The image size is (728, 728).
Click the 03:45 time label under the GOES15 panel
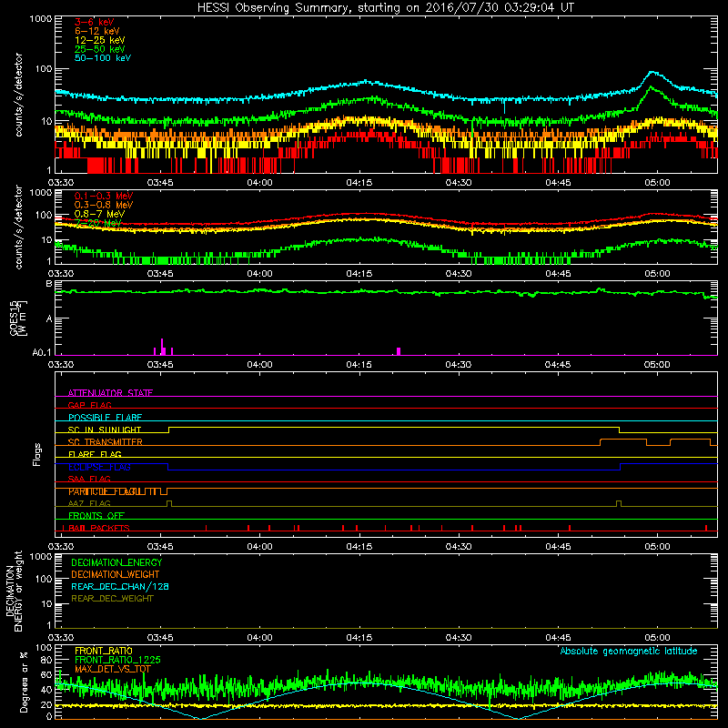pyautogui.click(x=160, y=365)
